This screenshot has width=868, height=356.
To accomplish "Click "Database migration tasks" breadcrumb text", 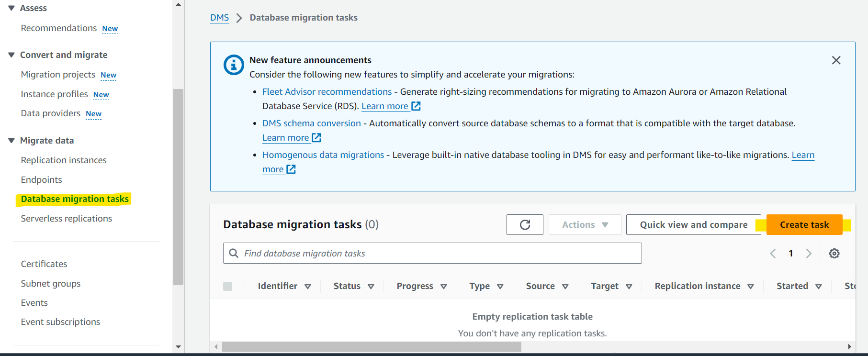I will coord(304,18).
